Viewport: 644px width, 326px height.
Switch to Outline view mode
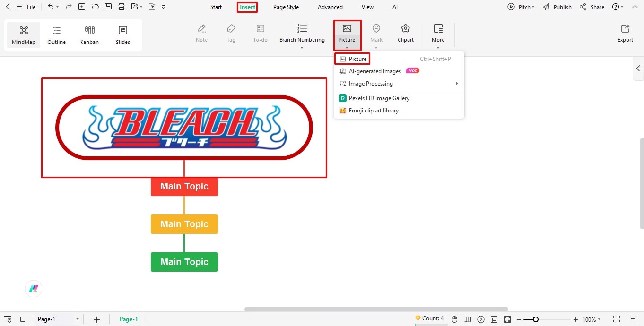coord(57,35)
